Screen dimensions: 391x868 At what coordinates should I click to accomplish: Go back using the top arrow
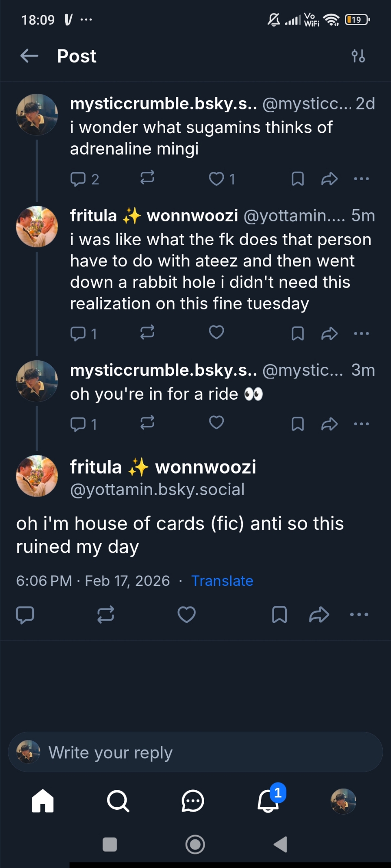(29, 56)
